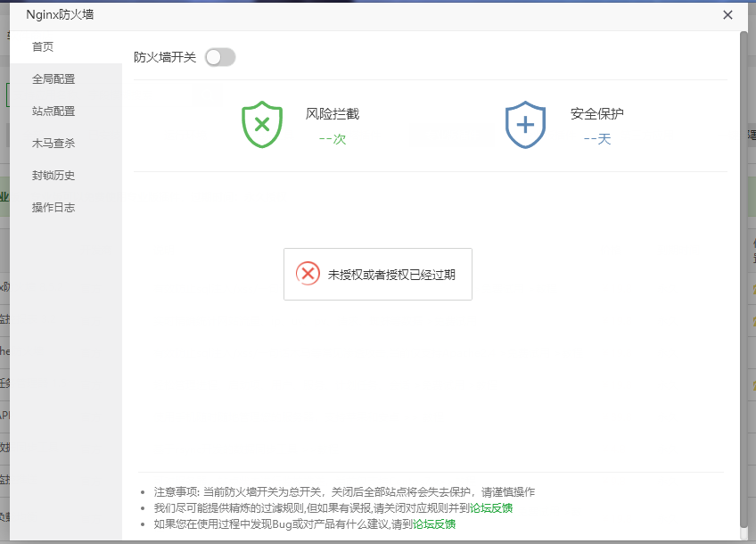View 封锁历史 page
Viewport: 756px width, 544px height.
point(66,176)
